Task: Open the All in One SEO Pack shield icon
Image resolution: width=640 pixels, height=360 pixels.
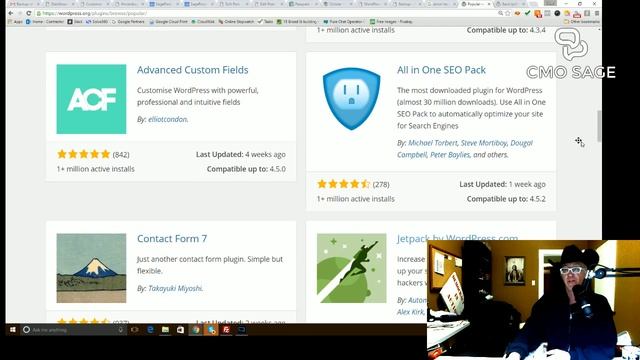Action: [351, 99]
